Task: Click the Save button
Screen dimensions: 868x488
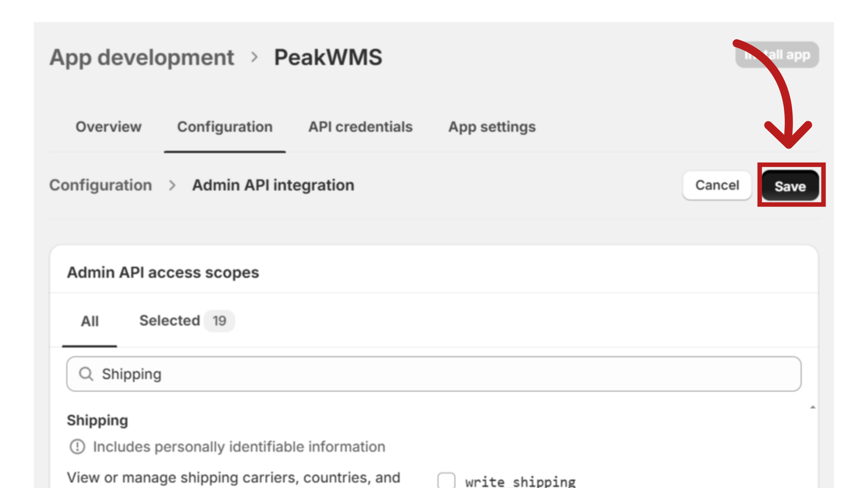Action: click(790, 186)
